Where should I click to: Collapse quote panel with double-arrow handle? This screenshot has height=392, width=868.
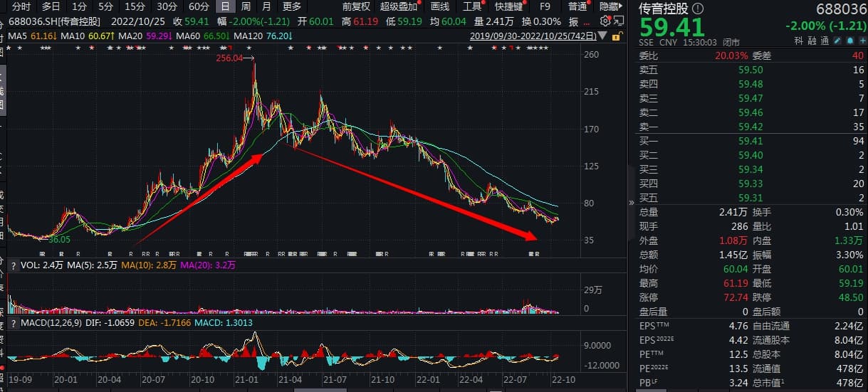pos(632,203)
